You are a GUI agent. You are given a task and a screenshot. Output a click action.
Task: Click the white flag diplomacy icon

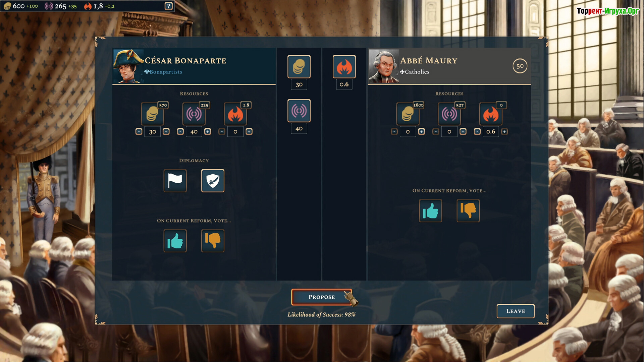coord(175,181)
